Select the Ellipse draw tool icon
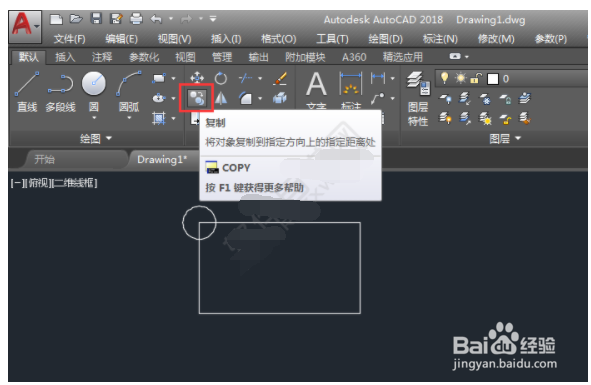591x385 pixels. [x=159, y=98]
